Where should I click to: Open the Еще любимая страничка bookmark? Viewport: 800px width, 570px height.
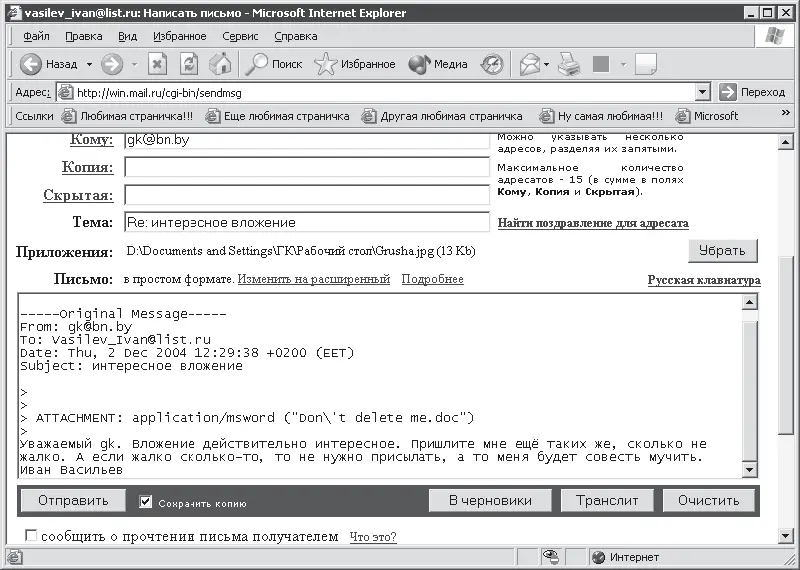click(x=278, y=116)
